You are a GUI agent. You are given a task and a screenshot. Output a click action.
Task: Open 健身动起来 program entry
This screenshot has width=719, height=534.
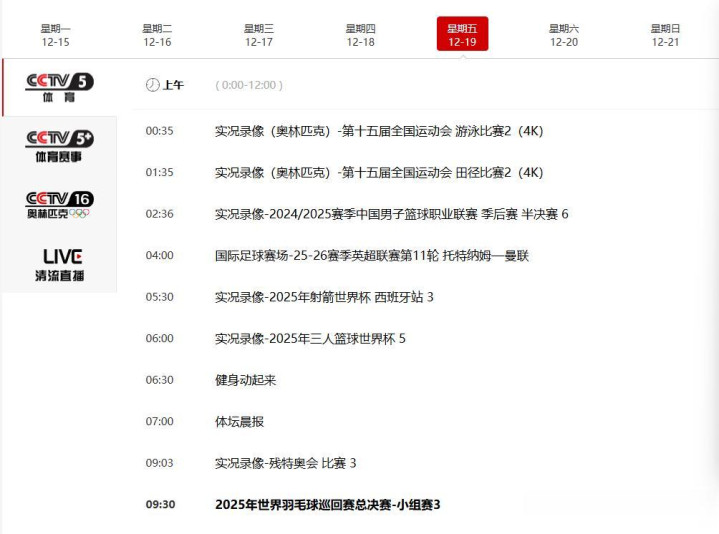pos(245,380)
